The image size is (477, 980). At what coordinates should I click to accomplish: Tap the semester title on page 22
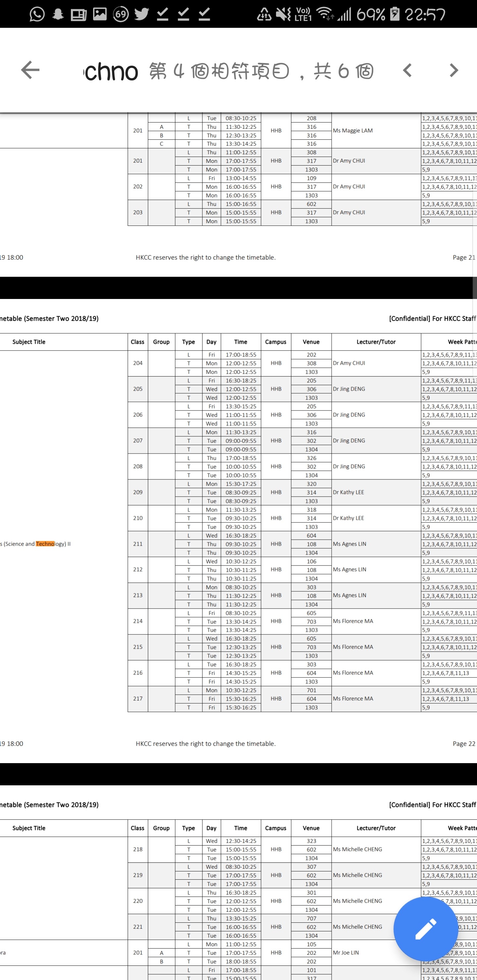click(49, 319)
